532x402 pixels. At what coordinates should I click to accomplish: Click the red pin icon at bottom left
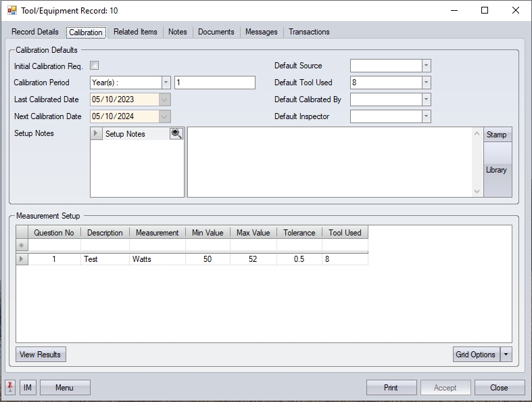click(10, 387)
